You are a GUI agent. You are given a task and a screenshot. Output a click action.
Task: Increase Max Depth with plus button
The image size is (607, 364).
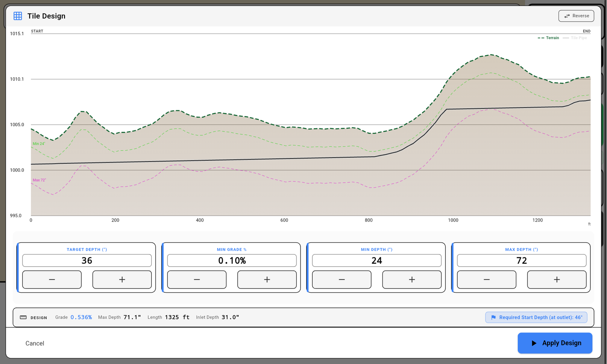[557, 279]
